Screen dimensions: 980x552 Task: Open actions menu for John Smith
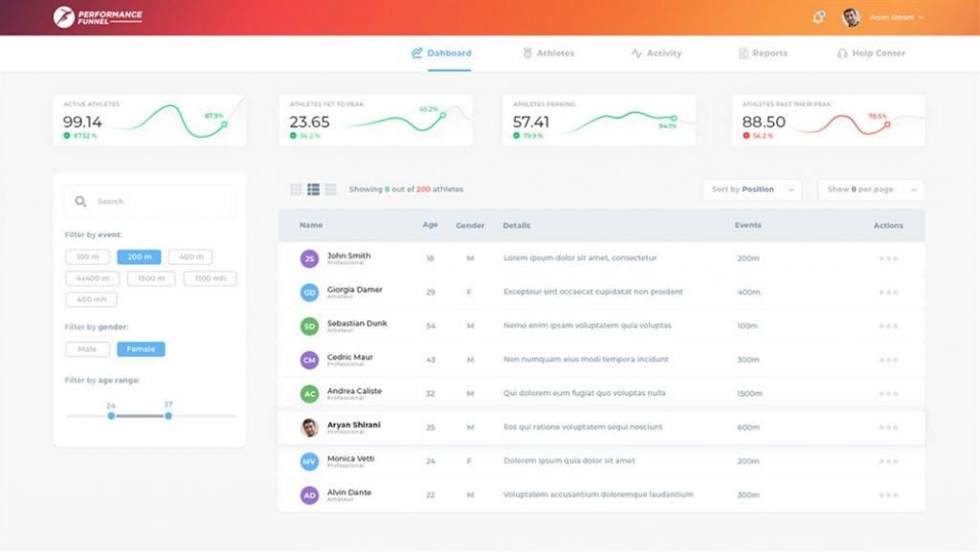click(x=888, y=258)
